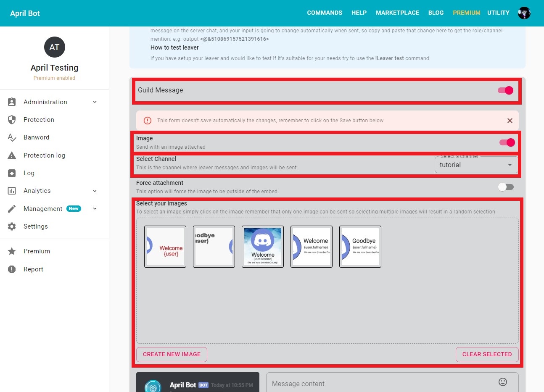Open Settings in the sidebar
Image resolution: width=544 pixels, height=392 pixels.
[55, 226]
